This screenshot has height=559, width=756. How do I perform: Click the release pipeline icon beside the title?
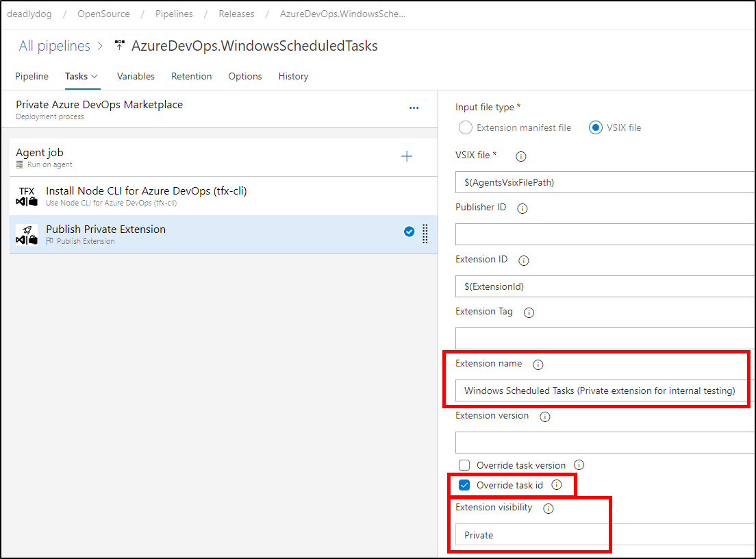[119, 45]
